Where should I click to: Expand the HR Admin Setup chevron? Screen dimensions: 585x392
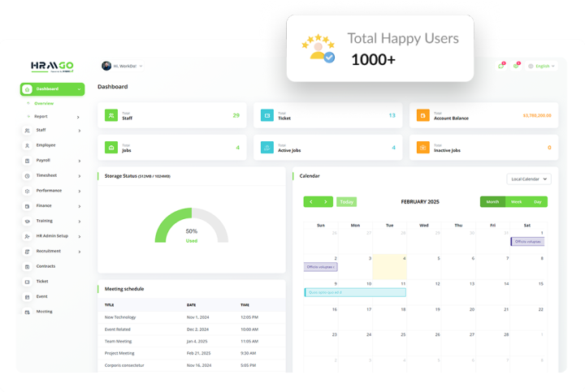(80, 237)
